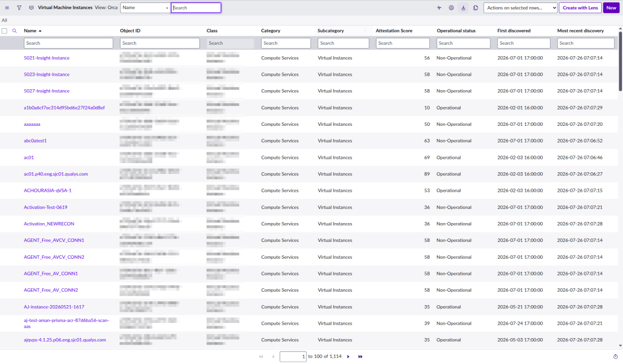Sort by the Name column header

tap(30, 31)
